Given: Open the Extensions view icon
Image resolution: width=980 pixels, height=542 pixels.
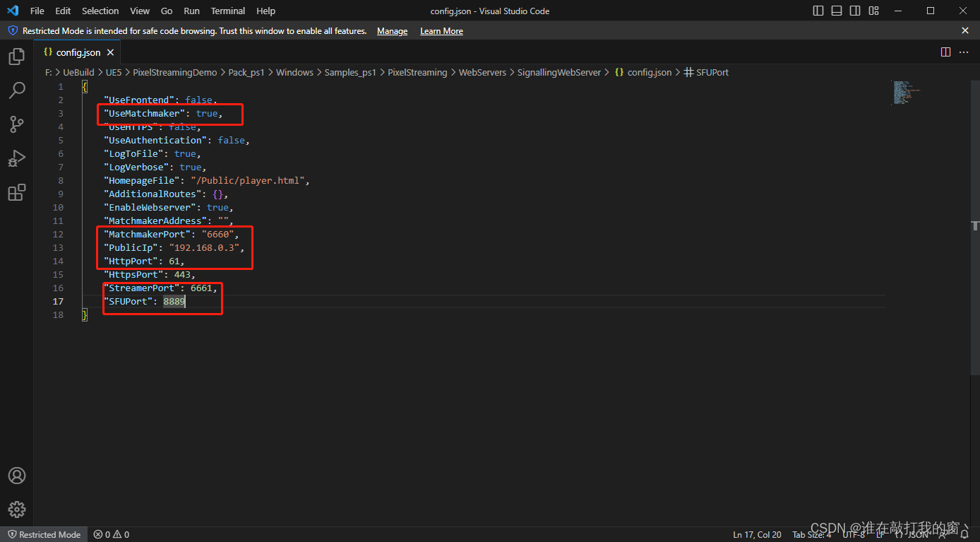Looking at the screenshot, I should tap(16, 192).
